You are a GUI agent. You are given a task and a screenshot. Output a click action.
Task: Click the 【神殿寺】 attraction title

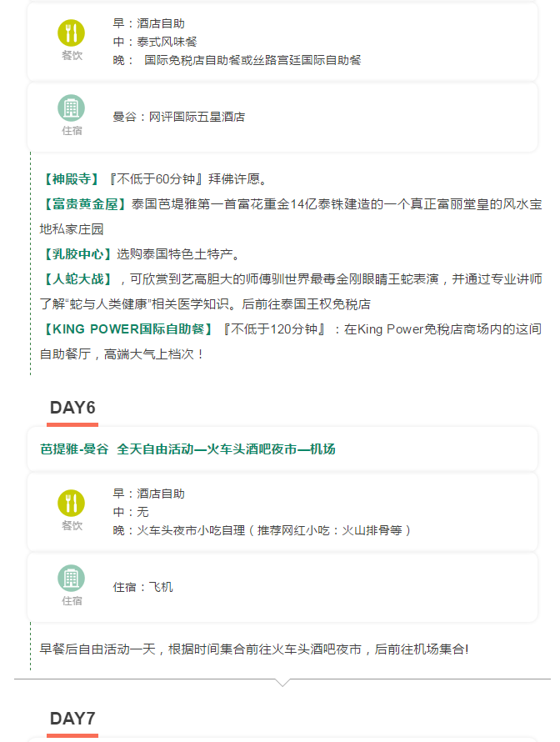click(71, 179)
